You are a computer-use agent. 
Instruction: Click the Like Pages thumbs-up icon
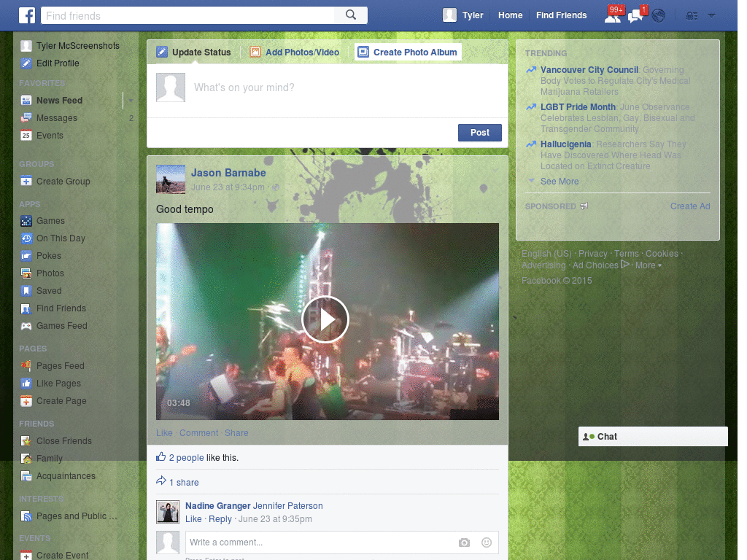[26, 384]
